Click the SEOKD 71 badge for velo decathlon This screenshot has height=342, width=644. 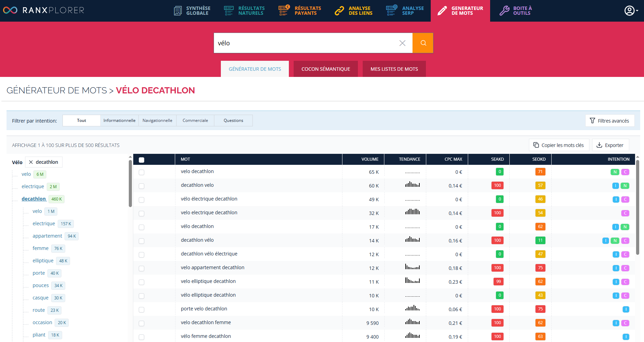coord(540,172)
